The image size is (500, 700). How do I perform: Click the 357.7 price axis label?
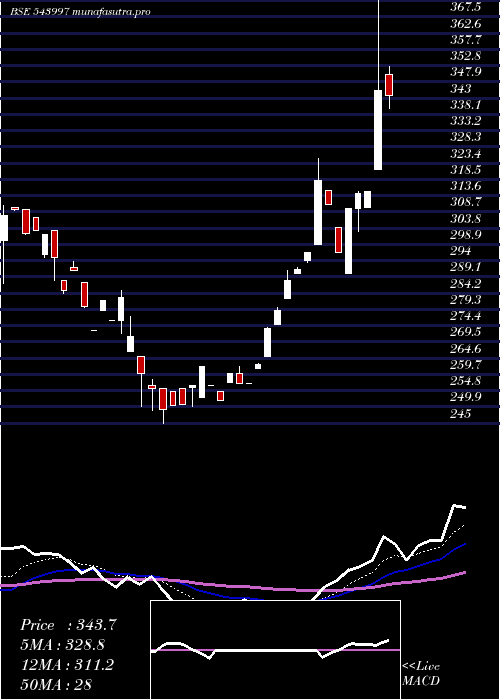coord(466,40)
